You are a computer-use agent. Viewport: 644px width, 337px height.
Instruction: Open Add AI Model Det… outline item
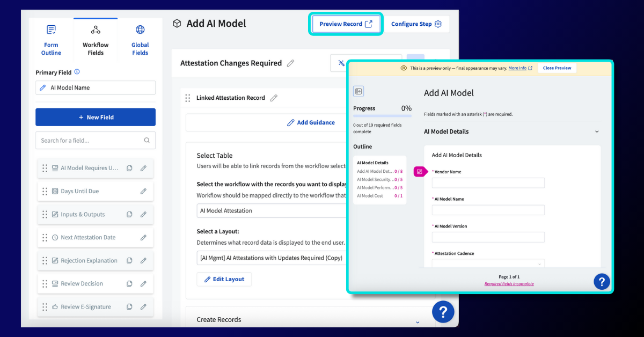[379, 171]
